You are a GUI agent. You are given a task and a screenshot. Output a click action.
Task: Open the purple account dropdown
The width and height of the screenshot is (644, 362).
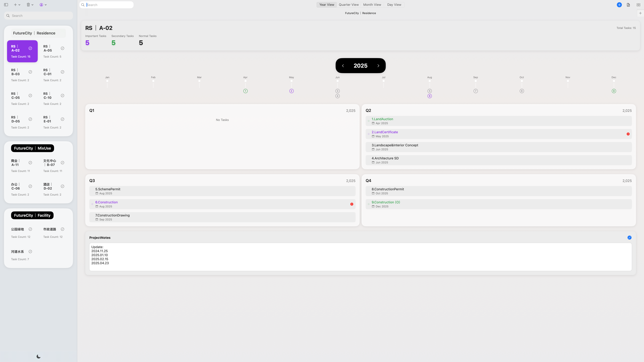pos(43,5)
